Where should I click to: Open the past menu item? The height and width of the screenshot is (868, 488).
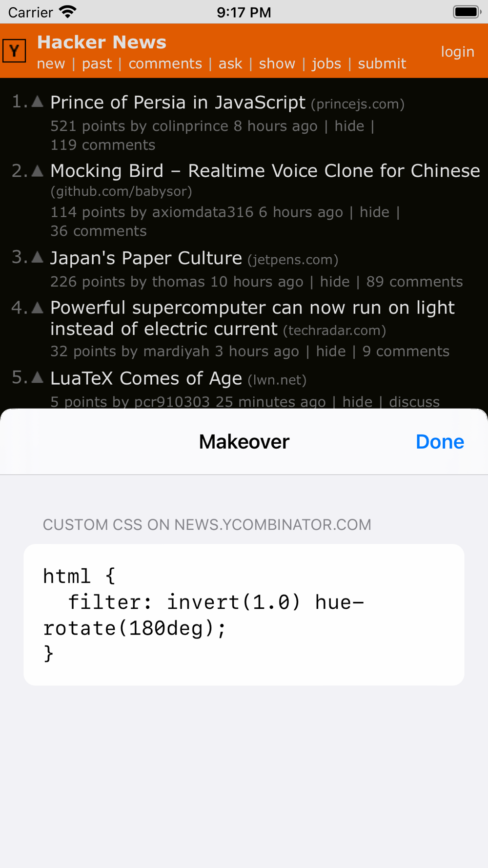97,63
